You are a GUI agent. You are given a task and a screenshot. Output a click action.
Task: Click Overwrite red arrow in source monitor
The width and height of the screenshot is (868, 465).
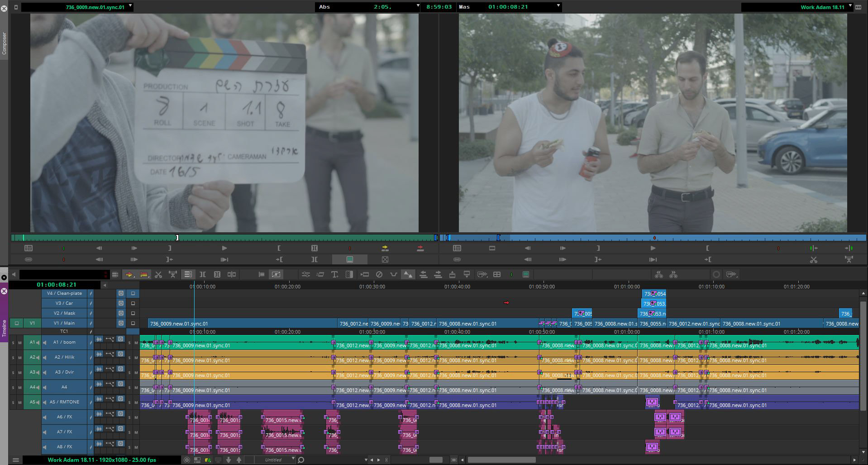click(x=420, y=248)
